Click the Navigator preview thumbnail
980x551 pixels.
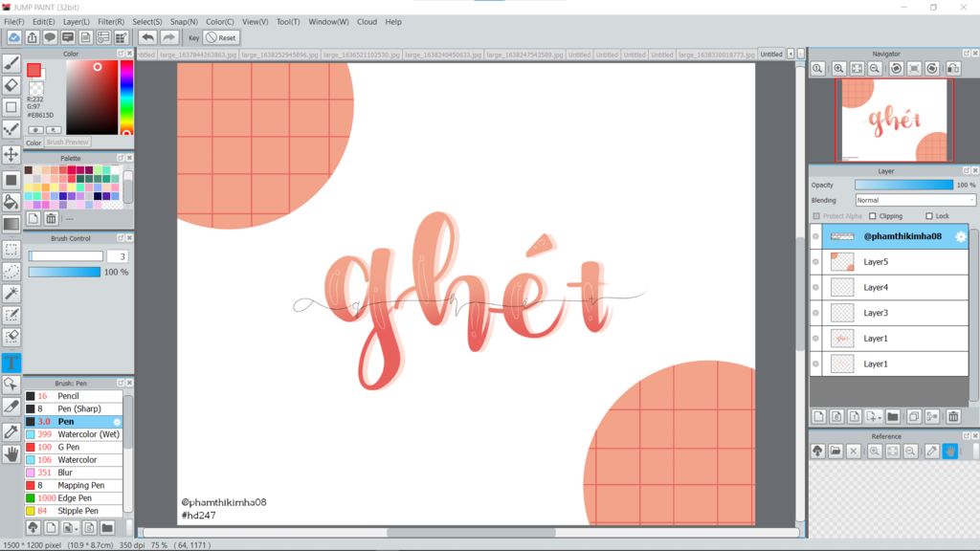point(894,120)
